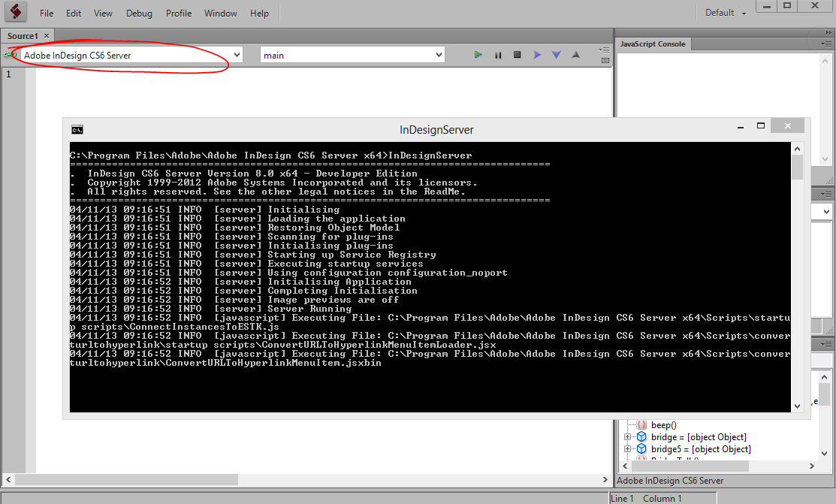Click the scroll thumb of the Data Browser vertical scrollbar
The height and width of the screenshot is (504, 836).
[824, 394]
